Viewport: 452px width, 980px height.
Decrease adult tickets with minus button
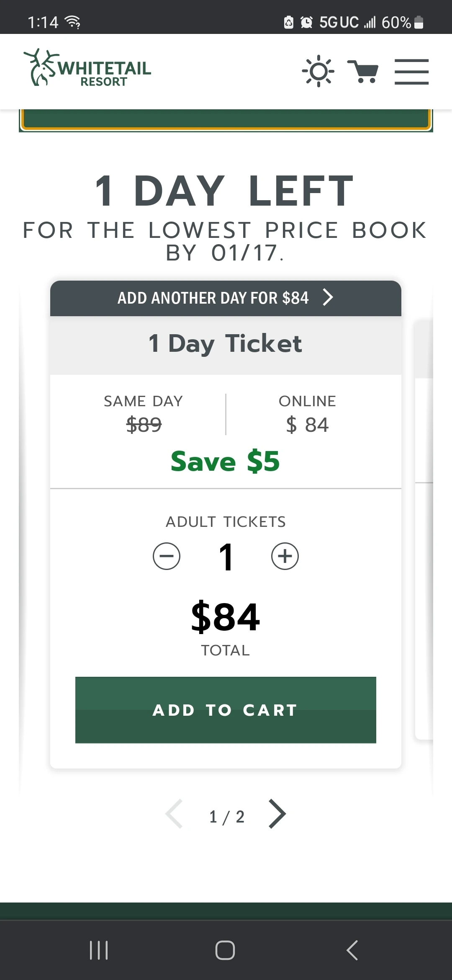(x=167, y=556)
